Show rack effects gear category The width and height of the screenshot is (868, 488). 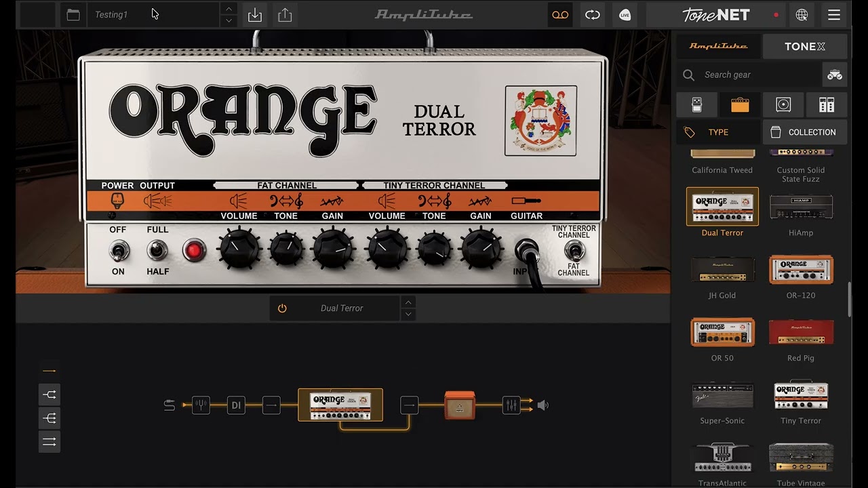827,105
